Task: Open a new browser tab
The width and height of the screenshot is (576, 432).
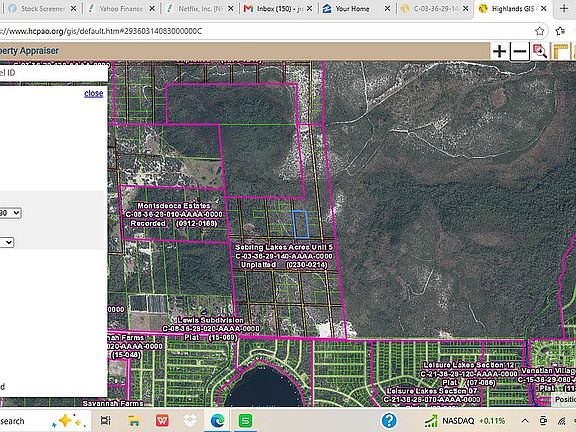Action: coord(564,8)
